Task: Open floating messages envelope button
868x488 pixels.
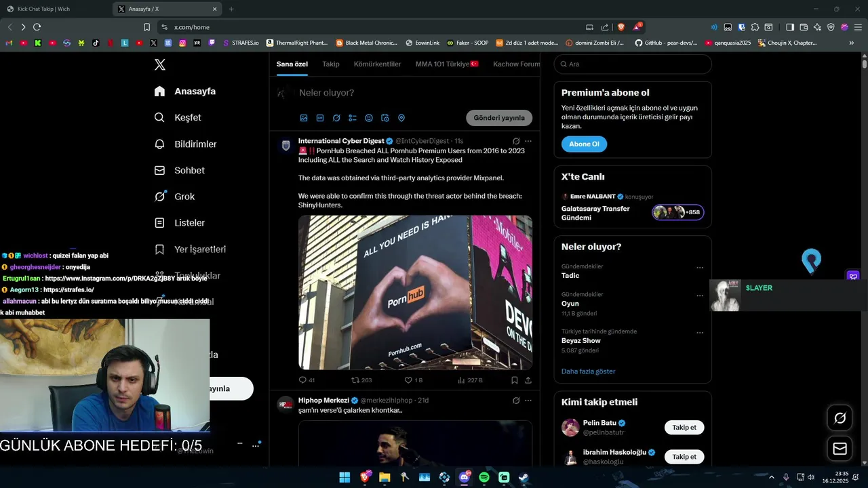Action: tap(840, 449)
